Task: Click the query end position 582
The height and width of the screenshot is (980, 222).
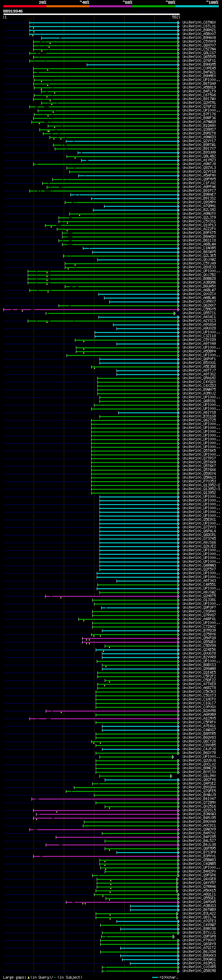Action: (175, 17)
